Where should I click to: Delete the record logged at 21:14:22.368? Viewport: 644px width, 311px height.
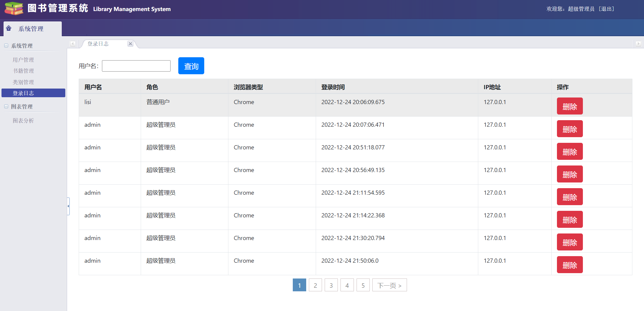click(570, 219)
